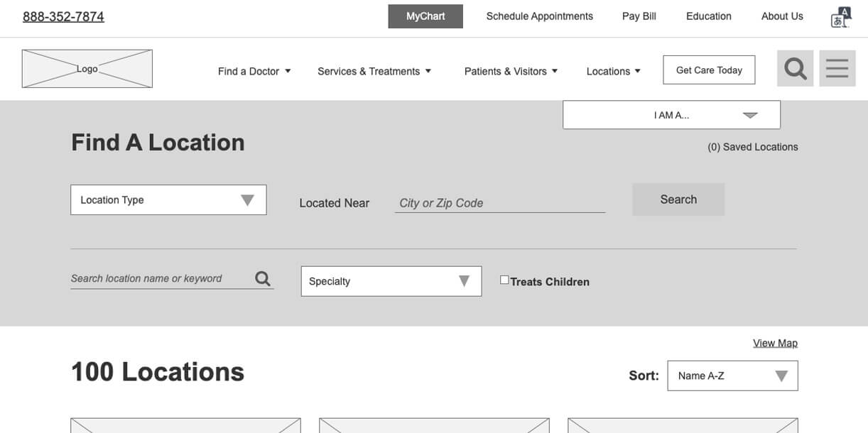Expand the Patients & Visitors menu
The height and width of the screenshot is (433, 868).
511,71
